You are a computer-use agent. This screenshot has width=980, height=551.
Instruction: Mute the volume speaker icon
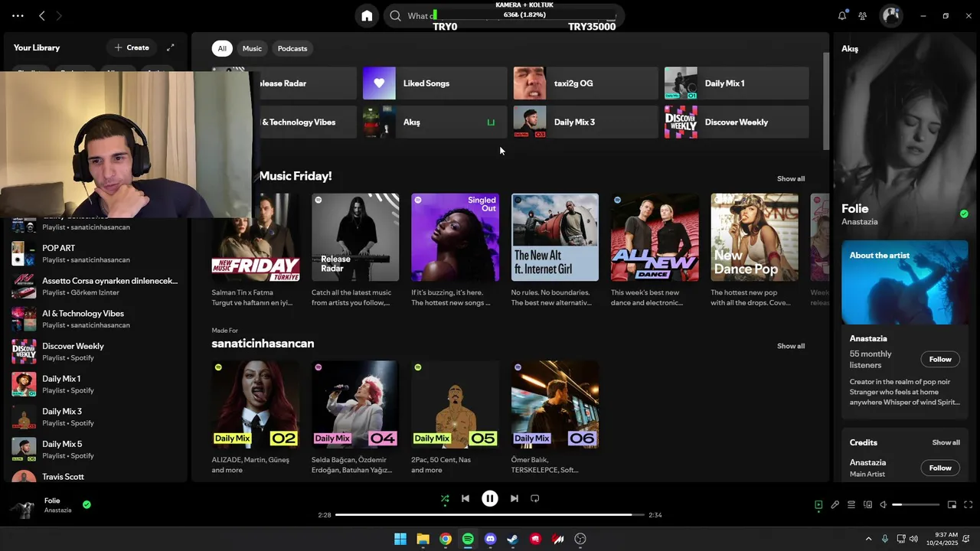[x=884, y=504]
